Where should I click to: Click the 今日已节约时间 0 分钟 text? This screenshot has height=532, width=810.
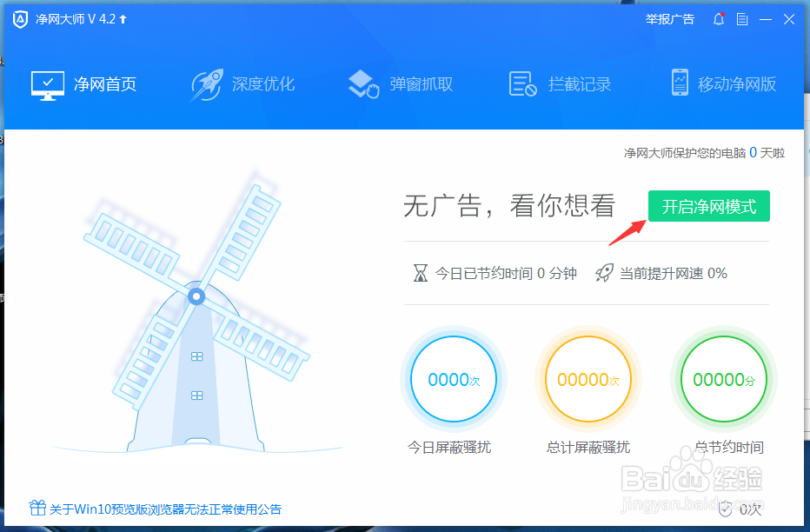tap(506, 273)
